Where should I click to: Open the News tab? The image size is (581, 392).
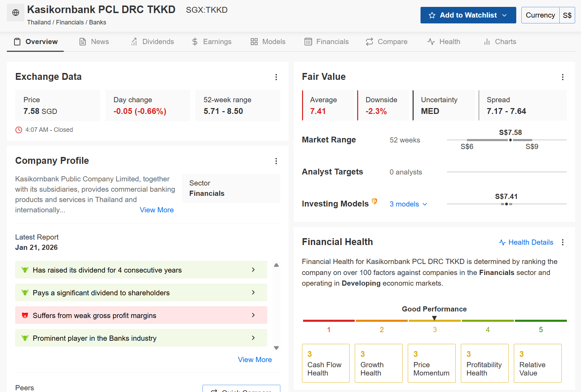click(x=94, y=42)
